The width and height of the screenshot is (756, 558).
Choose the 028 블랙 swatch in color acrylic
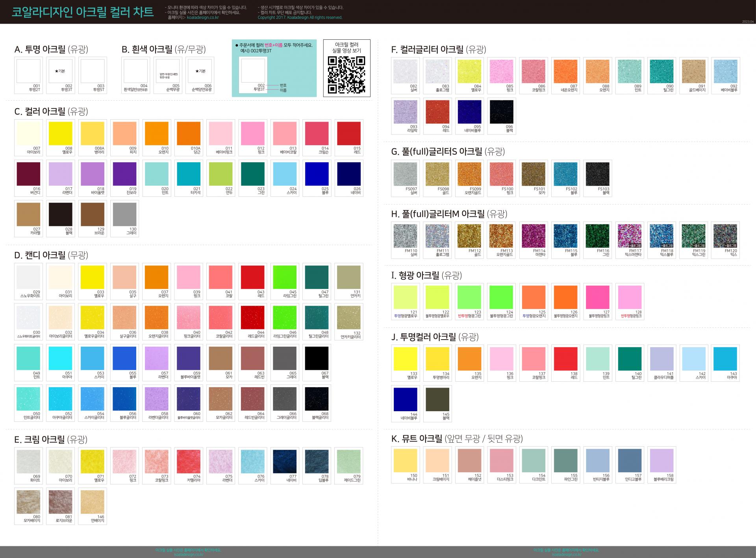coord(60,214)
